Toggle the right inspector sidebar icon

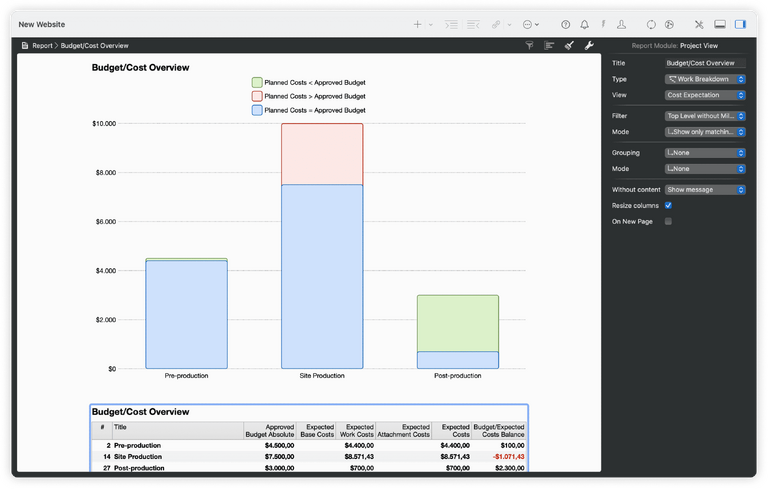tap(741, 24)
